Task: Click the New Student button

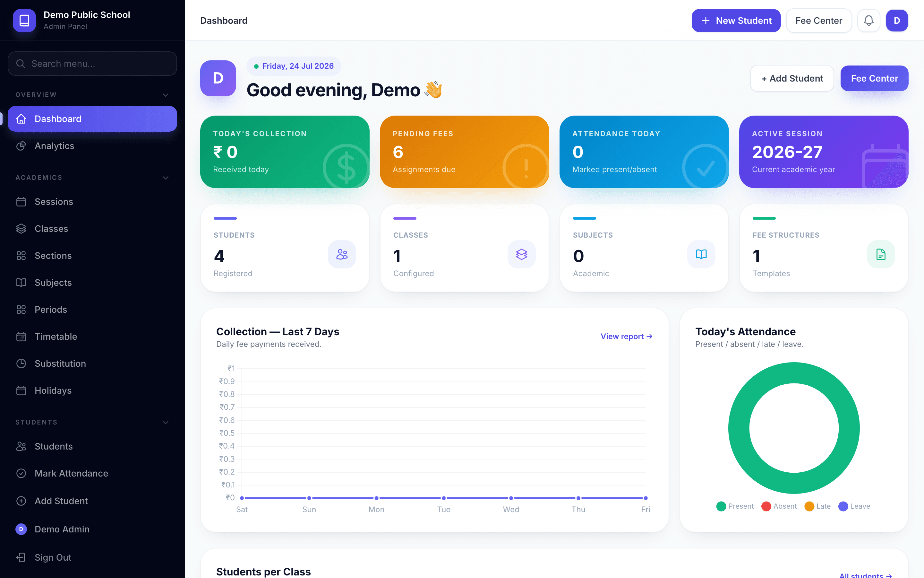Action: pos(736,21)
